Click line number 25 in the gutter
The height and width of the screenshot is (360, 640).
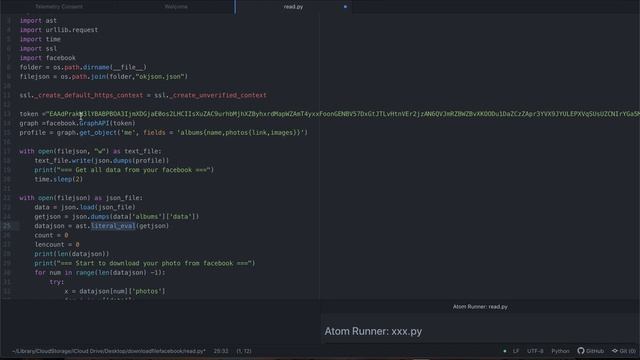7,226
